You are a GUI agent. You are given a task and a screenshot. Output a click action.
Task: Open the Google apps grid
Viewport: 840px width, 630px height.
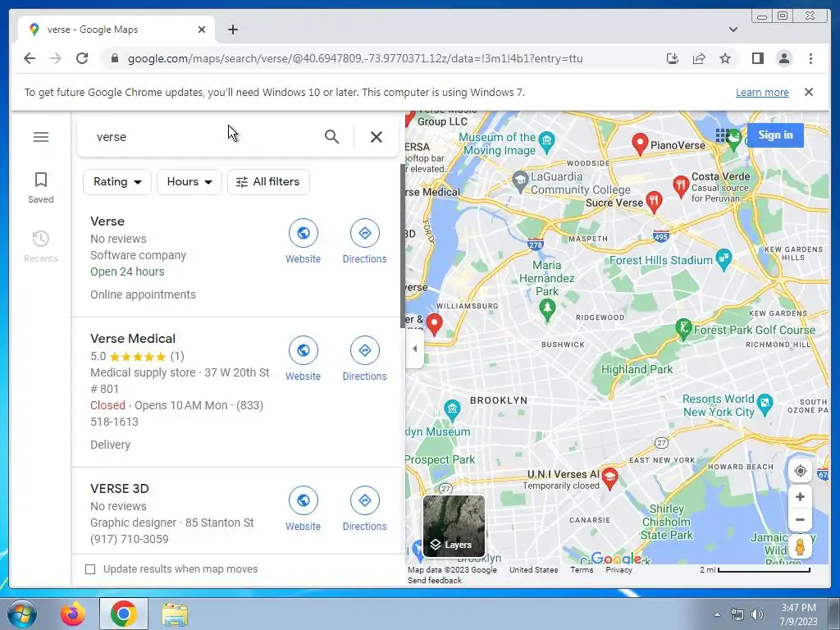point(722,135)
